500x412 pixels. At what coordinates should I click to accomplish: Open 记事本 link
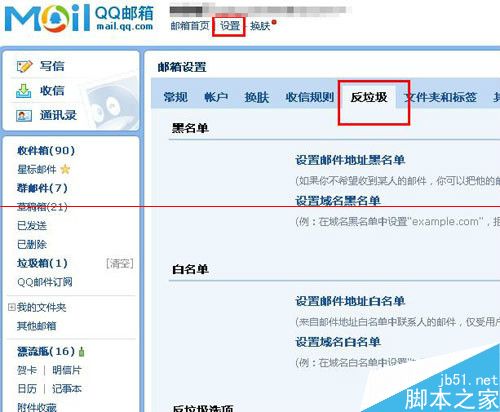(x=67, y=389)
